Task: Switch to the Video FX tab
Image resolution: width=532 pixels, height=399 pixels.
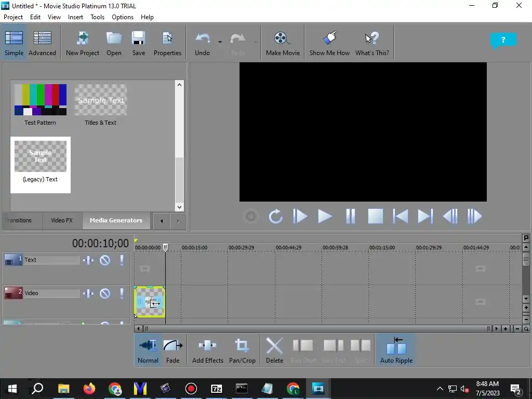Action: pyautogui.click(x=62, y=220)
